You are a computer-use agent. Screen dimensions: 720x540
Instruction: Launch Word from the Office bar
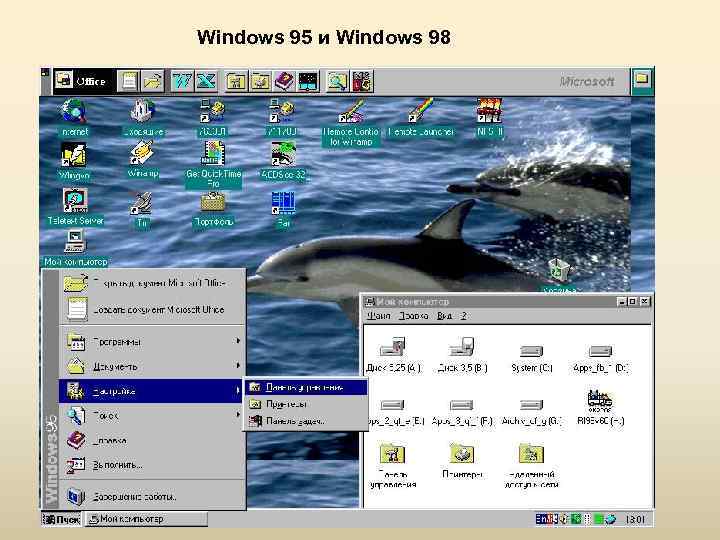click(x=182, y=81)
